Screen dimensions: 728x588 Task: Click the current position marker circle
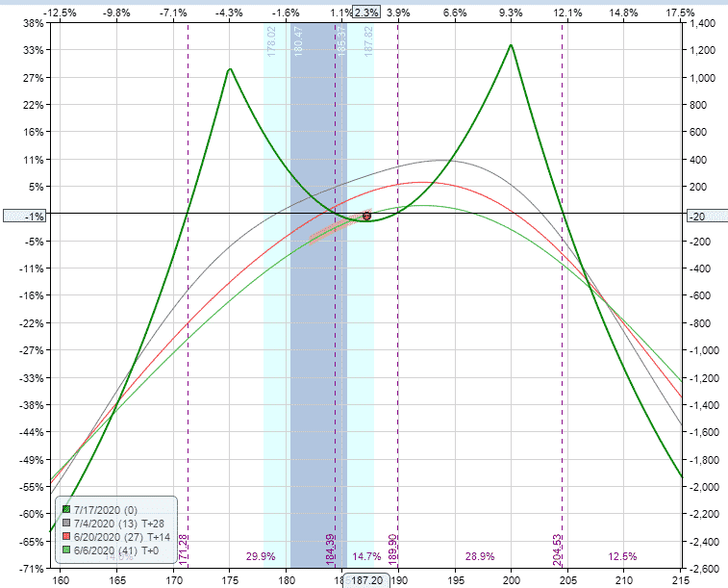(366, 216)
